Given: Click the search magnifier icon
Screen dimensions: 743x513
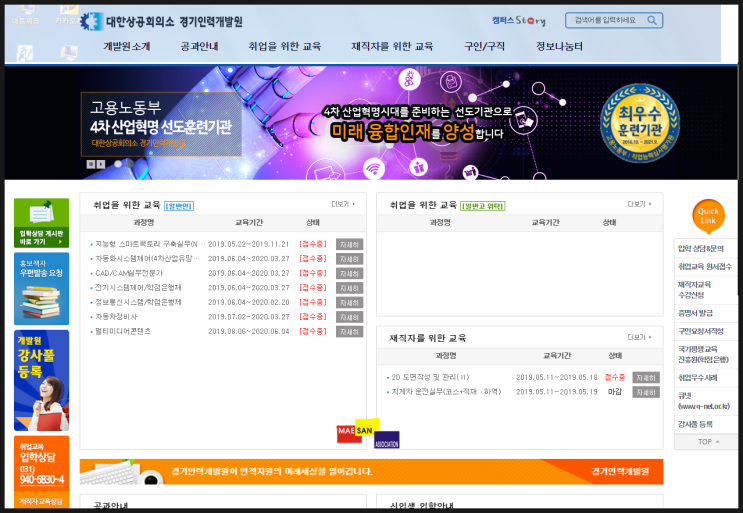Looking at the screenshot, I should coord(652,20).
